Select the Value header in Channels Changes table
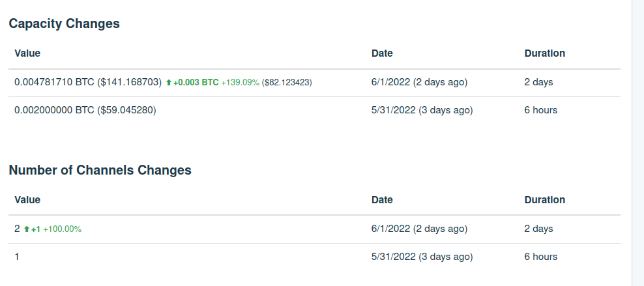Viewport: 644px width, 286px height. [27, 199]
